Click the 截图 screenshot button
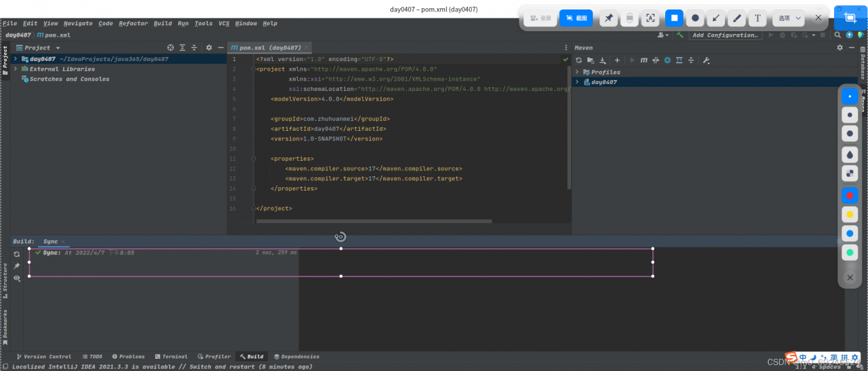 click(x=576, y=18)
